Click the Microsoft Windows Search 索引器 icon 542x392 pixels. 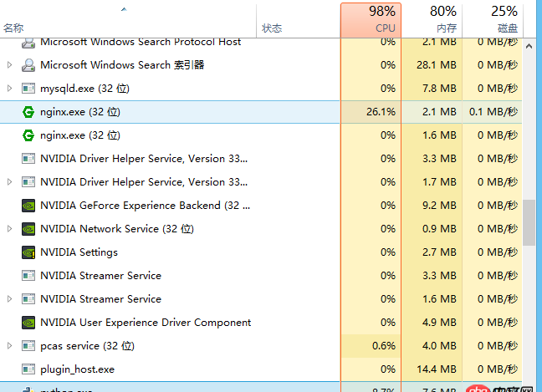[x=28, y=64]
